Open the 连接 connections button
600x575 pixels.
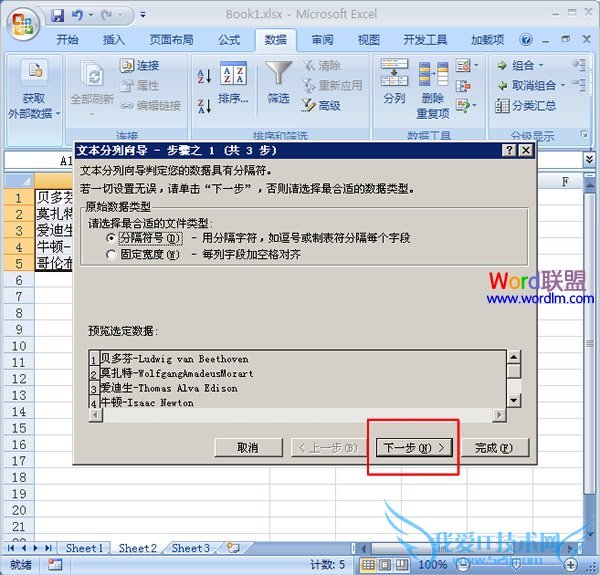pyautogui.click(x=140, y=66)
